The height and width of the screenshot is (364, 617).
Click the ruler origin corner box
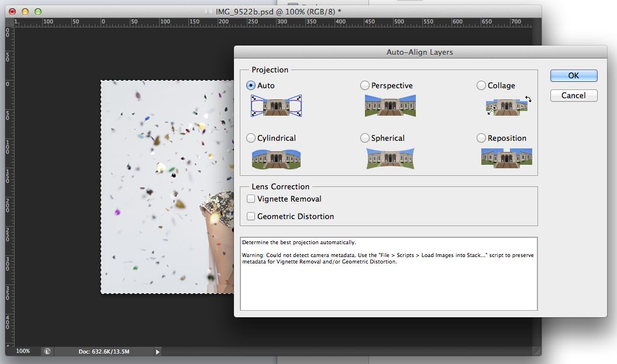[9, 22]
